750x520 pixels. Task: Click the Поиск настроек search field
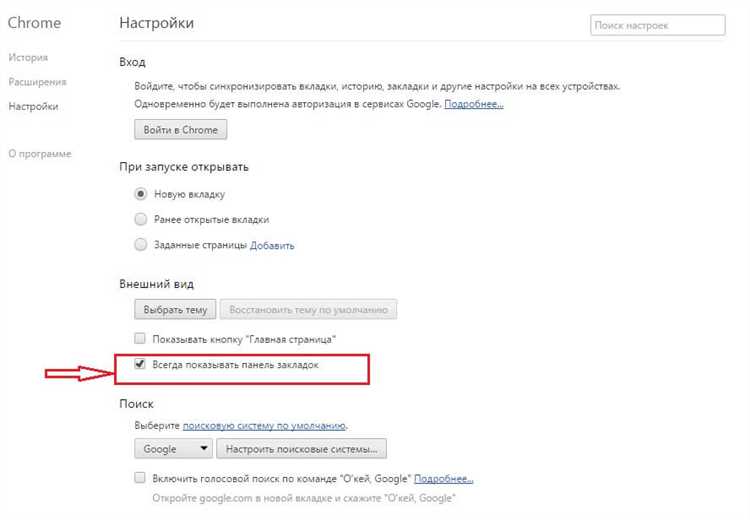[658, 25]
